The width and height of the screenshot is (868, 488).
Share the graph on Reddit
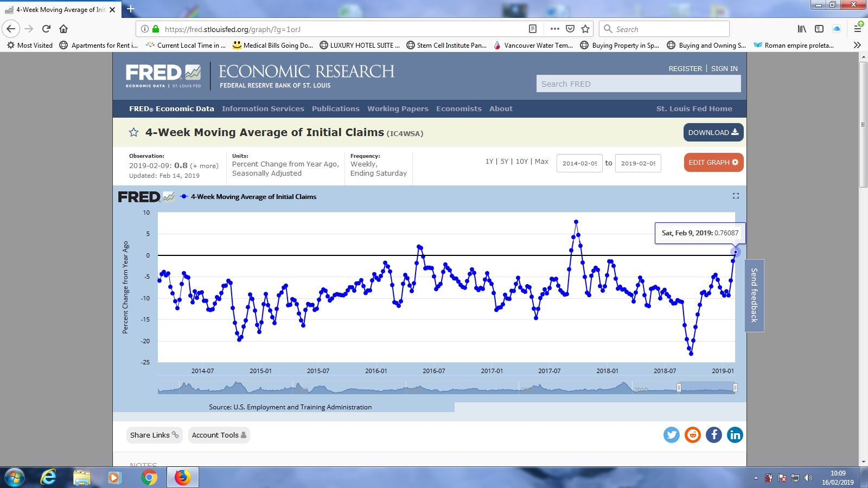pos(692,435)
